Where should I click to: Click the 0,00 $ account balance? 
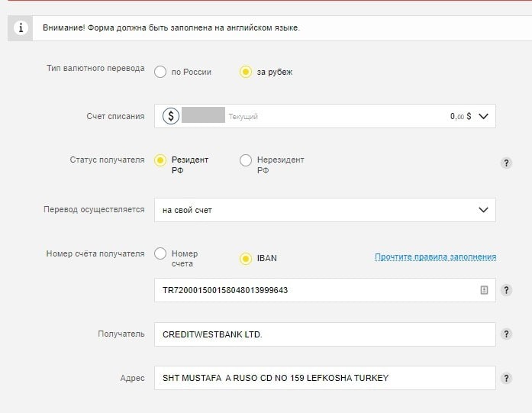pos(460,116)
